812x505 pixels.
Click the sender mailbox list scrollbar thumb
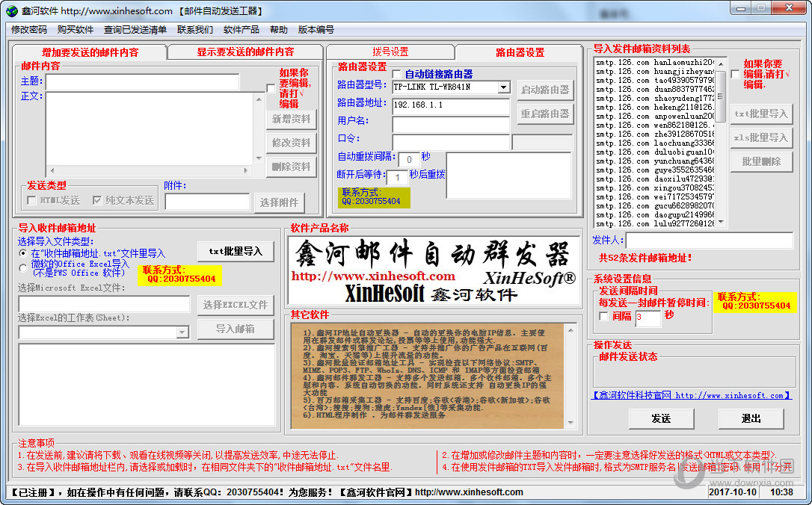[x=720, y=96]
